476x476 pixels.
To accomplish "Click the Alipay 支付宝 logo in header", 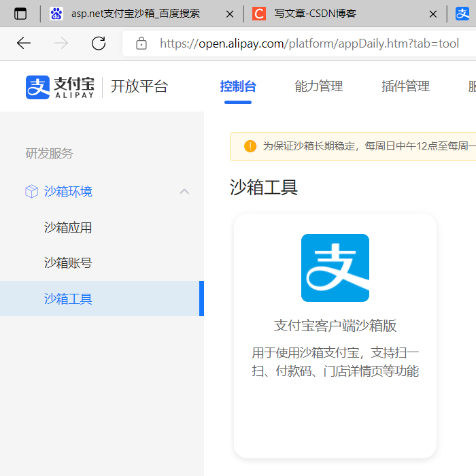I will (60, 88).
